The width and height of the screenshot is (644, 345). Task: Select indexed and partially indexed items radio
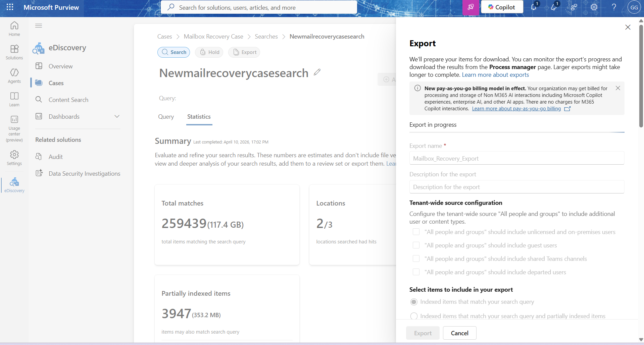(x=414, y=316)
